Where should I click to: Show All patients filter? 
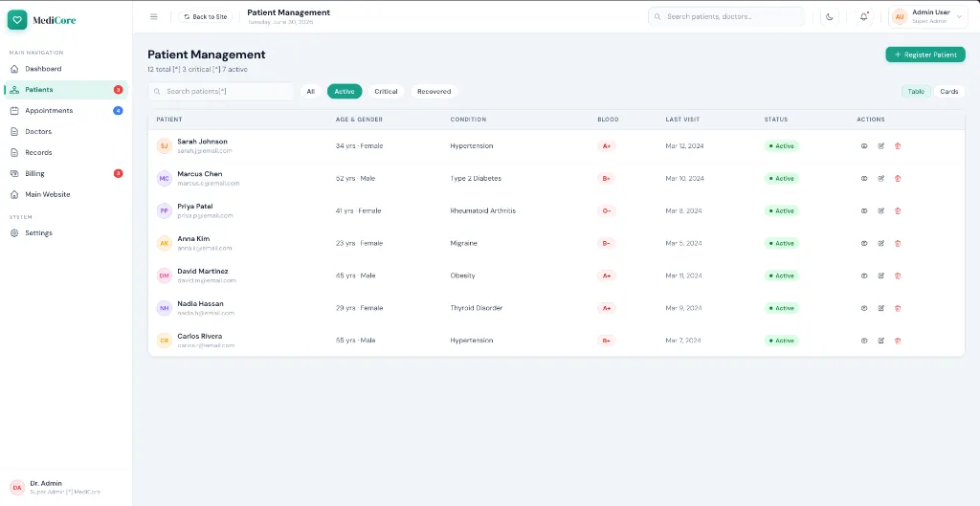pos(311,92)
